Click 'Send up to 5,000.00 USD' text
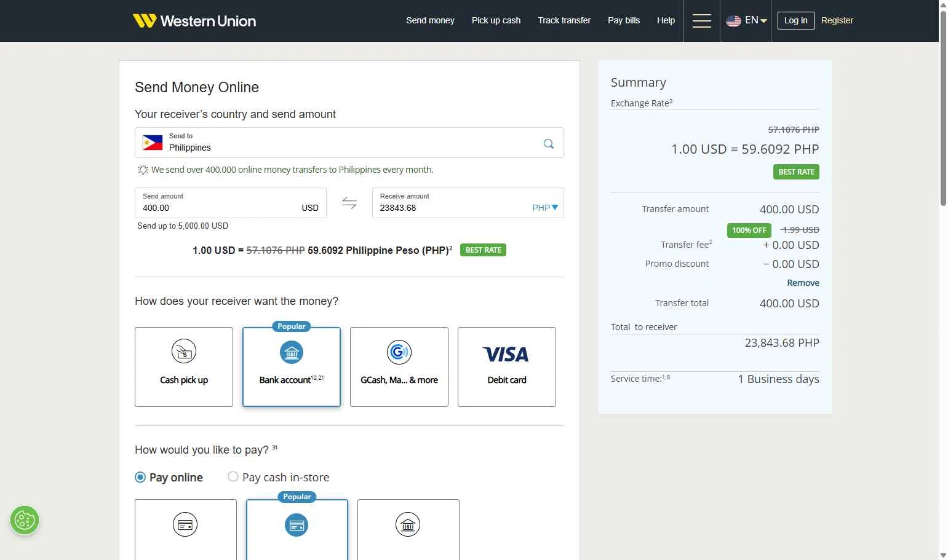This screenshot has width=948, height=560. (183, 226)
